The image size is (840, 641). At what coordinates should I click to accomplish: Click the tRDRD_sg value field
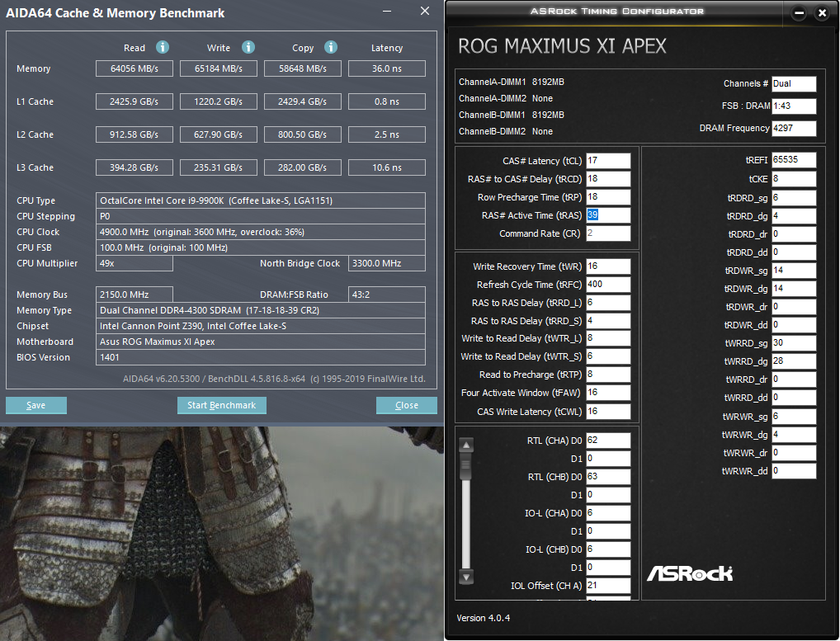pos(794,198)
